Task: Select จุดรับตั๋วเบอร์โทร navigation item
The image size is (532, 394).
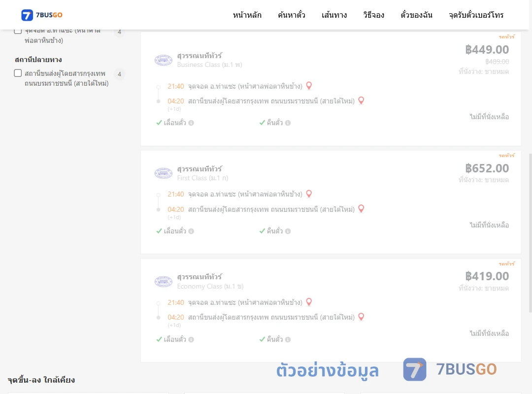Action: 476,15
